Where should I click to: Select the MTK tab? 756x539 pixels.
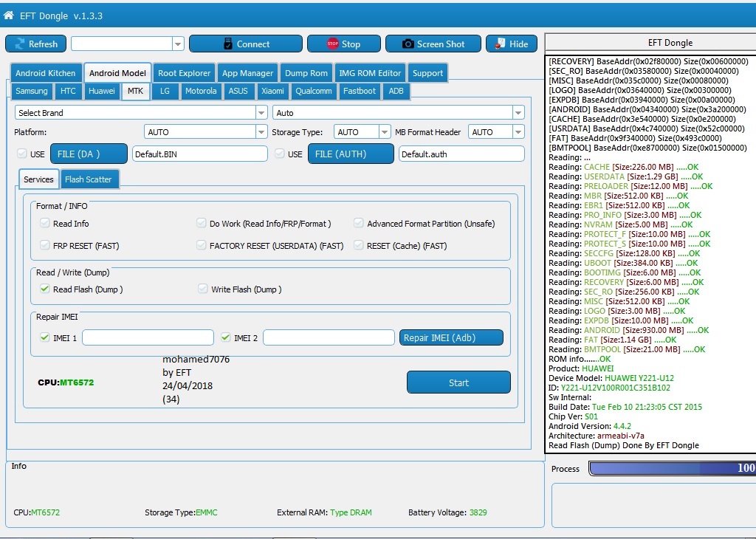click(136, 91)
